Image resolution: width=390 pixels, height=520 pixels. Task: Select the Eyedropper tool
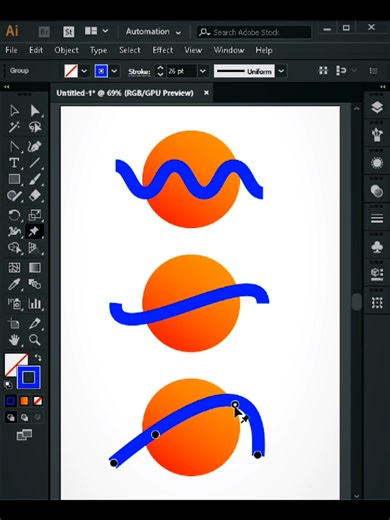(x=14, y=284)
